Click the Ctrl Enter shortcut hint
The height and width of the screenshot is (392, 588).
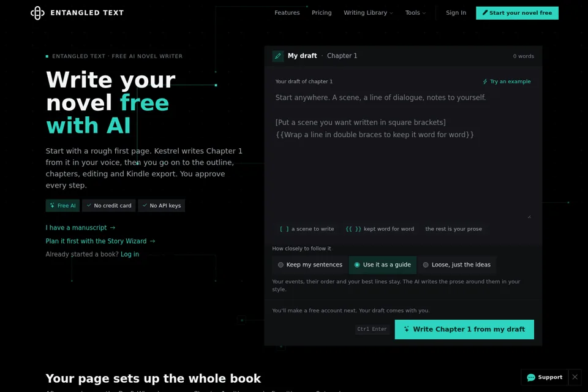click(x=372, y=329)
